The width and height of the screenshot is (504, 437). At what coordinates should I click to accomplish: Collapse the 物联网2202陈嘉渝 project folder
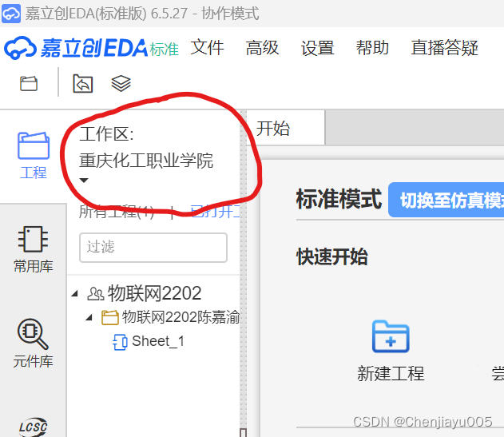(x=89, y=318)
